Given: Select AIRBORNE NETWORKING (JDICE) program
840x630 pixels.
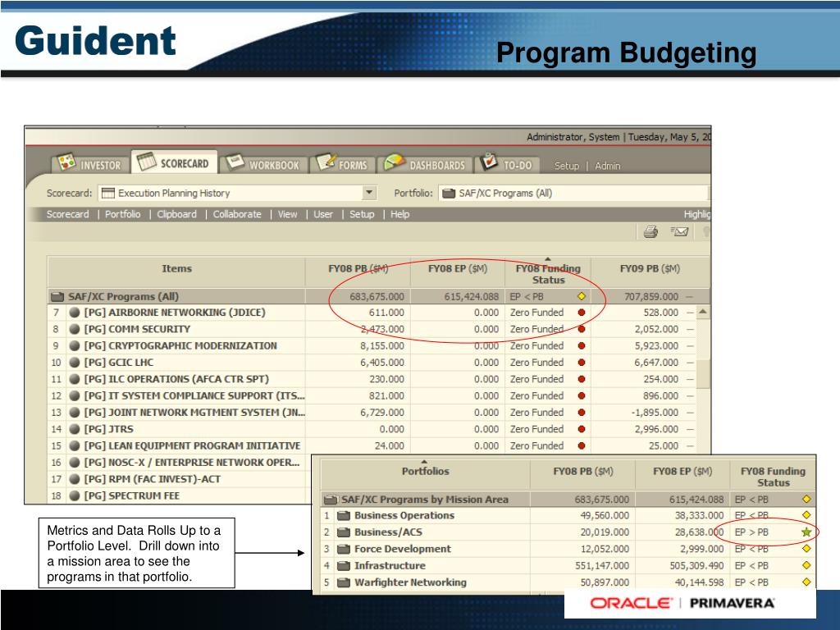Looking at the screenshot, I should pos(175,313).
